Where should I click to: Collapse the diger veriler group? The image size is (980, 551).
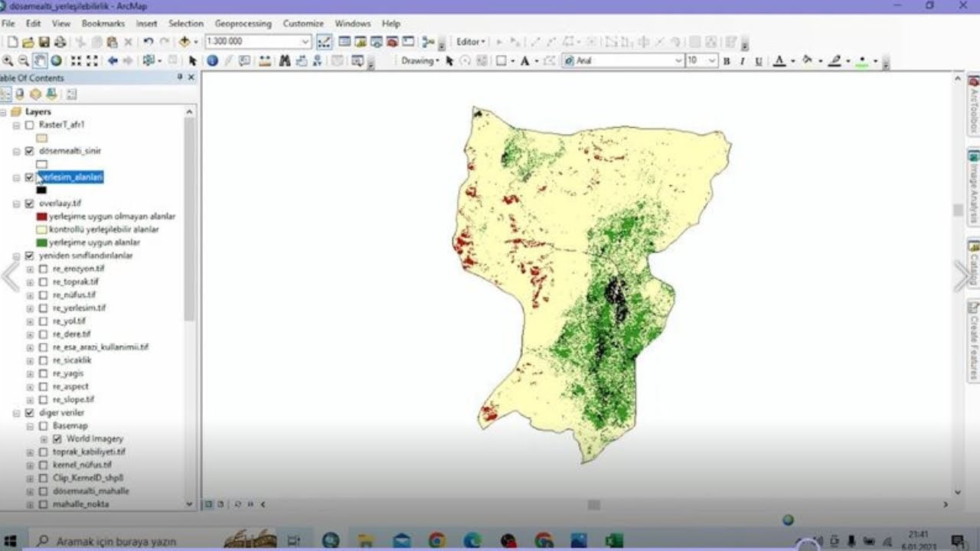coord(17,413)
